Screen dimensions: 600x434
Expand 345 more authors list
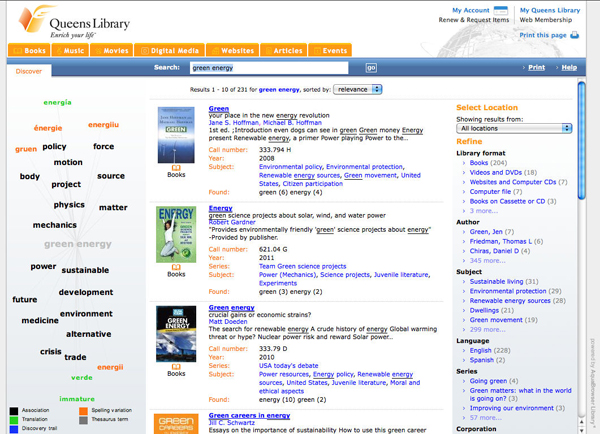487,260
